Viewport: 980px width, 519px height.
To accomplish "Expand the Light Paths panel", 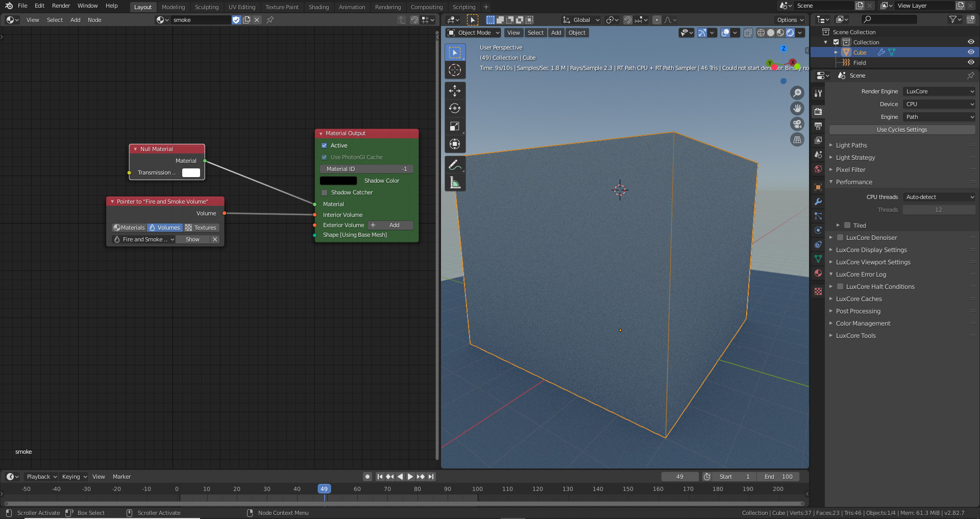I will tap(851, 145).
